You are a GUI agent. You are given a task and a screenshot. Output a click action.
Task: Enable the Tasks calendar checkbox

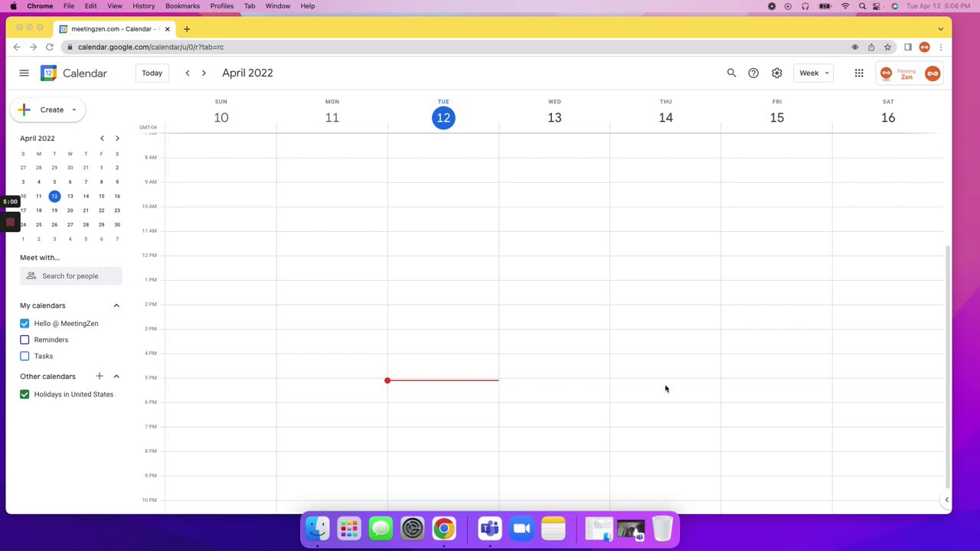click(24, 356)
